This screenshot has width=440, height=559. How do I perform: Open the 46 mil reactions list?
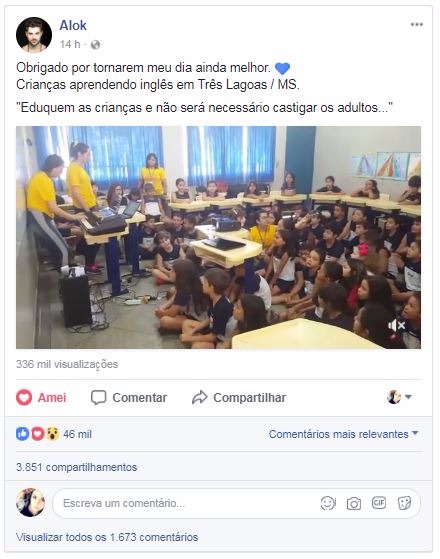coord(54,434)
